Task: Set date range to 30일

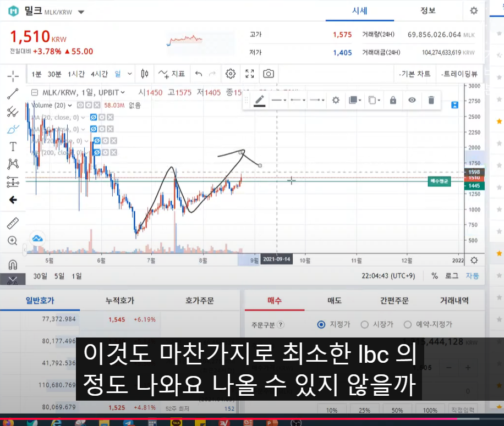Action: 40,276
